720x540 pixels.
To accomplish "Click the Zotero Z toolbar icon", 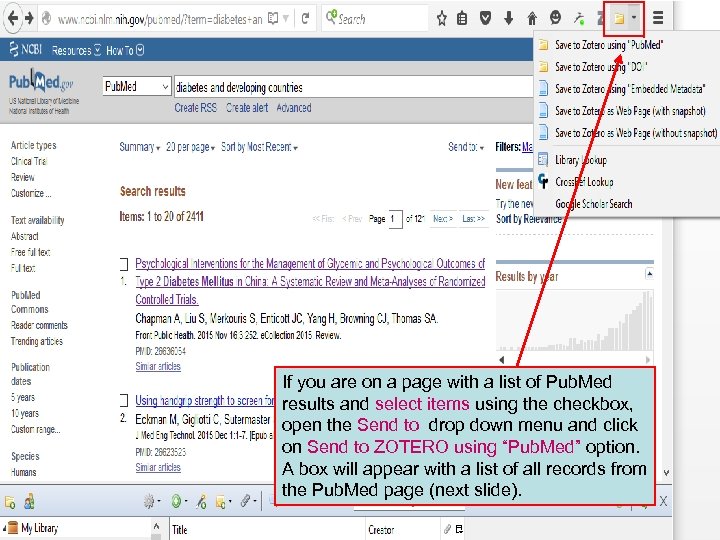I will coord(601,18).
